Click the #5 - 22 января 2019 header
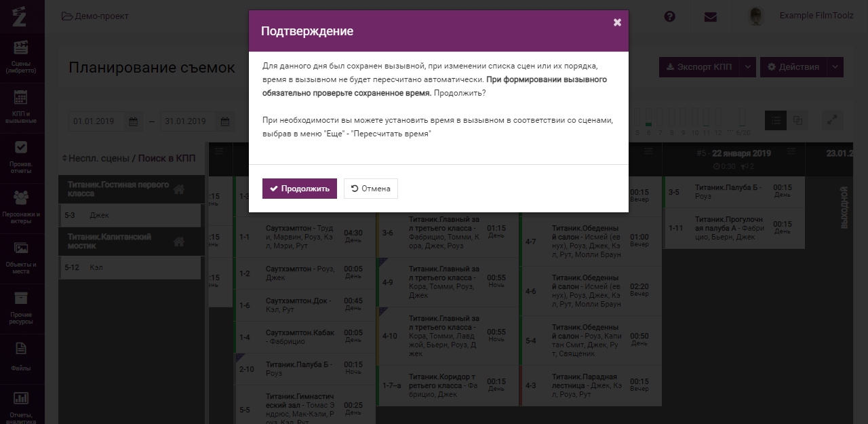This screenshot has height=424, width=868. tap(734, 153)
